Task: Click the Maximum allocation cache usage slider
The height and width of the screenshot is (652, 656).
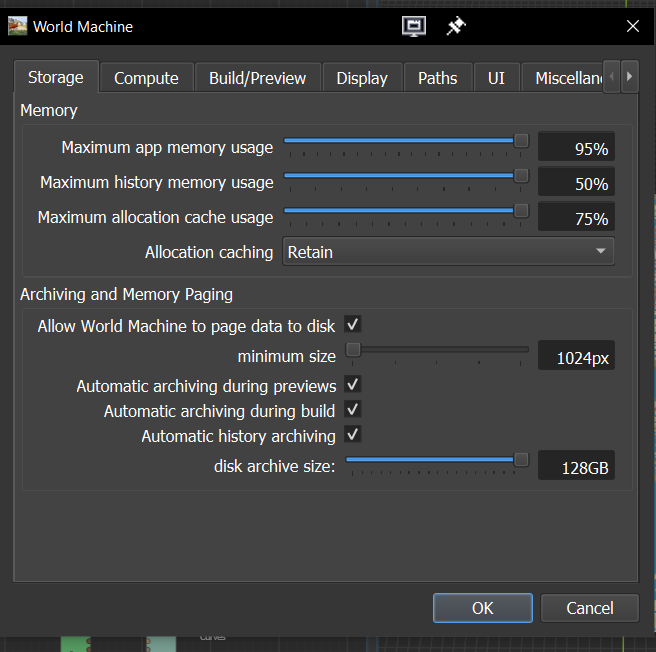Action: (406, 210)
